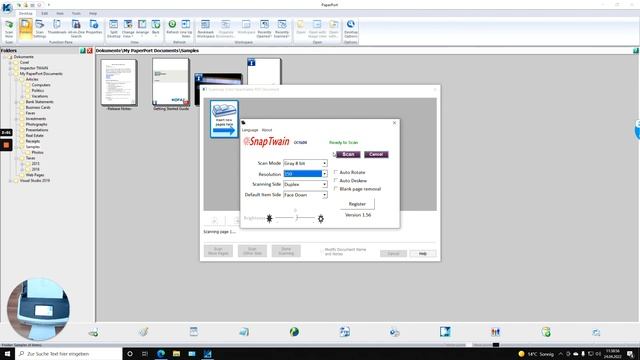
Task: Enable the Auto Deskew checkbox
Action: [x=336, y=180]
